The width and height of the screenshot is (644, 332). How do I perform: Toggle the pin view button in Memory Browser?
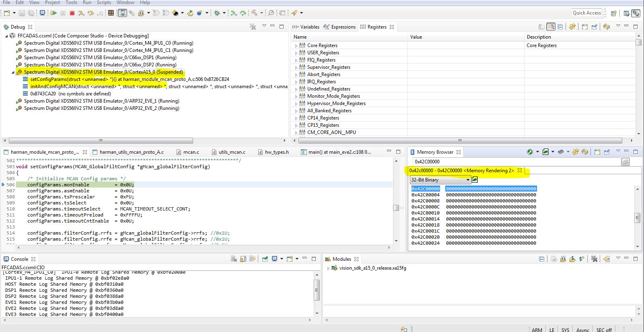pos(607,152)
